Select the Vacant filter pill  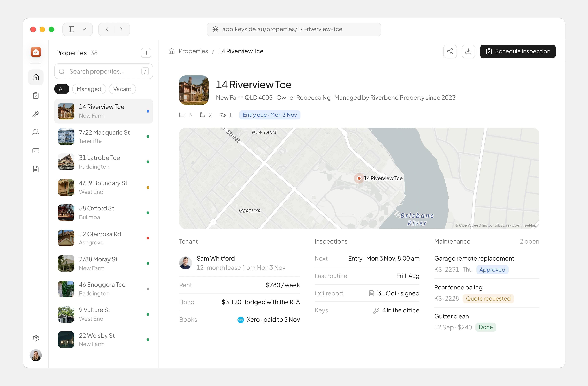(122, 89)
